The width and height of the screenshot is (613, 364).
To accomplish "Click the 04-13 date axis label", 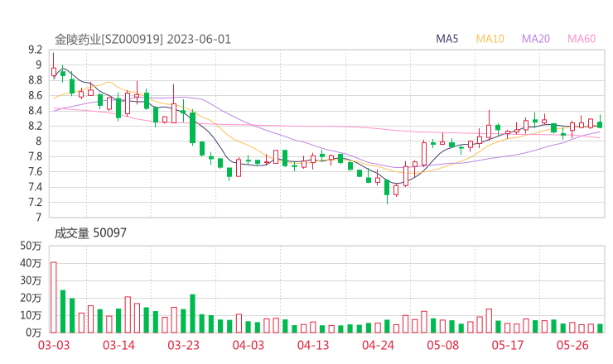I will click(313, 345).
